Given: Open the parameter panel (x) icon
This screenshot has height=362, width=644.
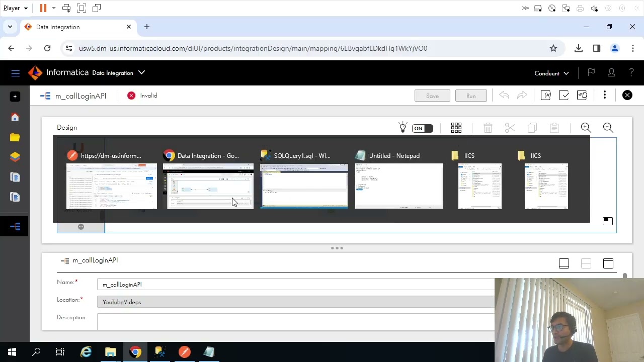Looking at the screenshot, I should pos(546,96).
